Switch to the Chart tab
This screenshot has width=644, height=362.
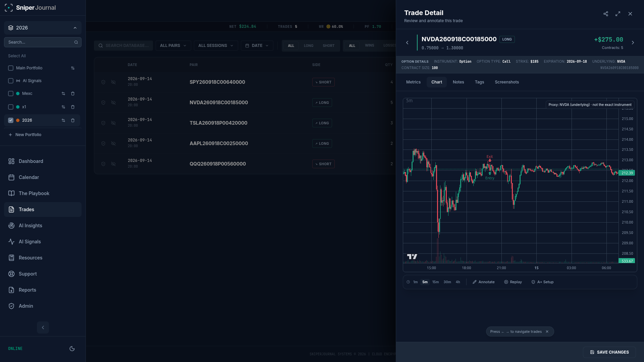click(437, 82)
